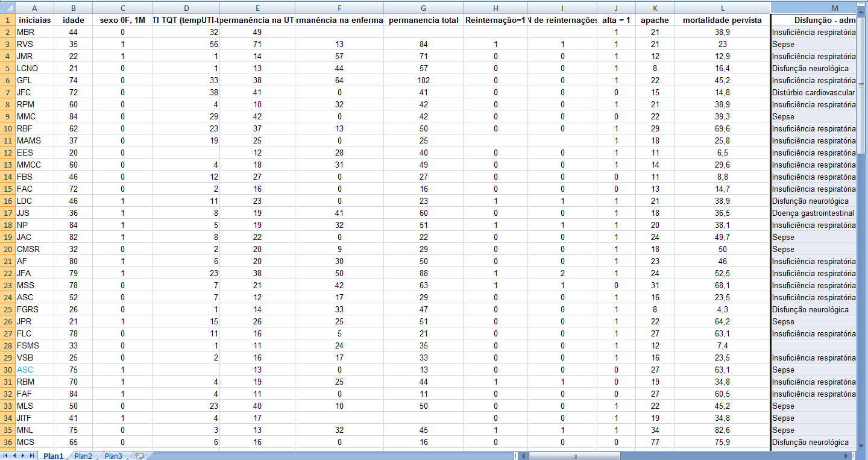This screenshot has height=460, width=868.
Task: Select the '75,9' mortality cell
Action: pyautogui.click(x=722, y=442)
